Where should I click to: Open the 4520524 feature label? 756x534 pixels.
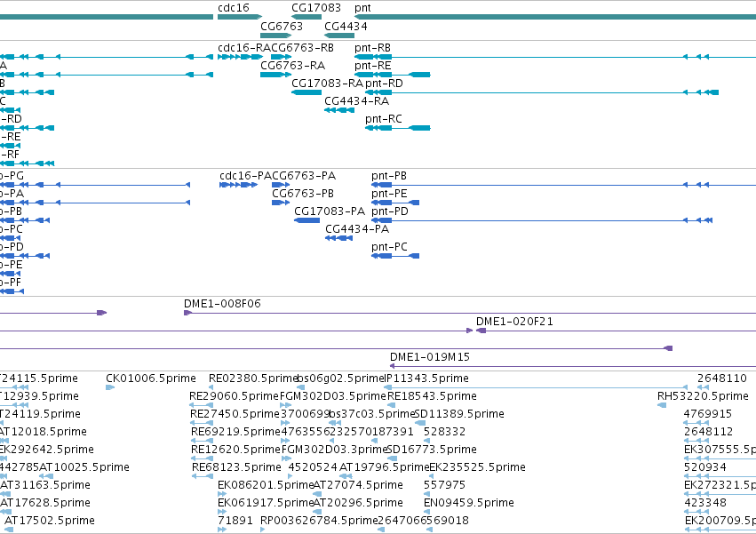click(x=313, y=467)
